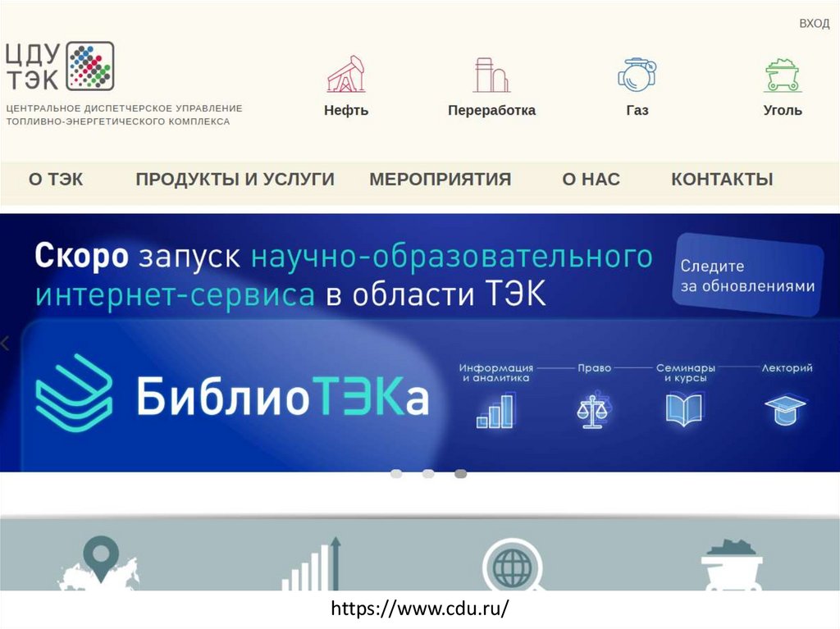This screenshot has width=840, height=629.
Task: Click the Семинары и курсы book icon
Action: click(x=684, y=409)
